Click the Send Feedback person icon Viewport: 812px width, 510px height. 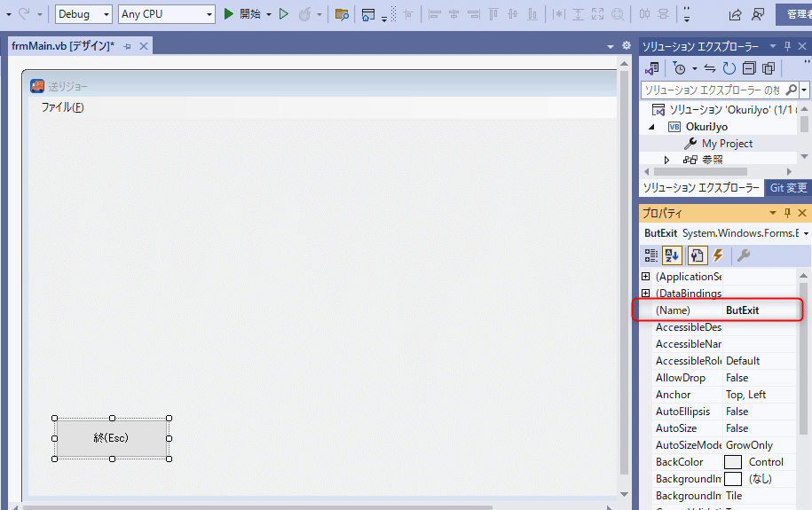758,14
